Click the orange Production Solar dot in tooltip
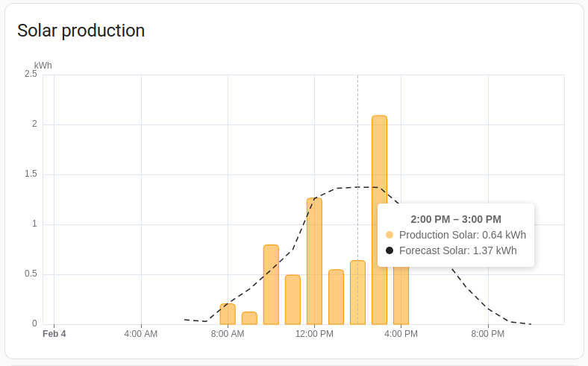This screenshot has height=366, width=588. (x=390, y=235)
